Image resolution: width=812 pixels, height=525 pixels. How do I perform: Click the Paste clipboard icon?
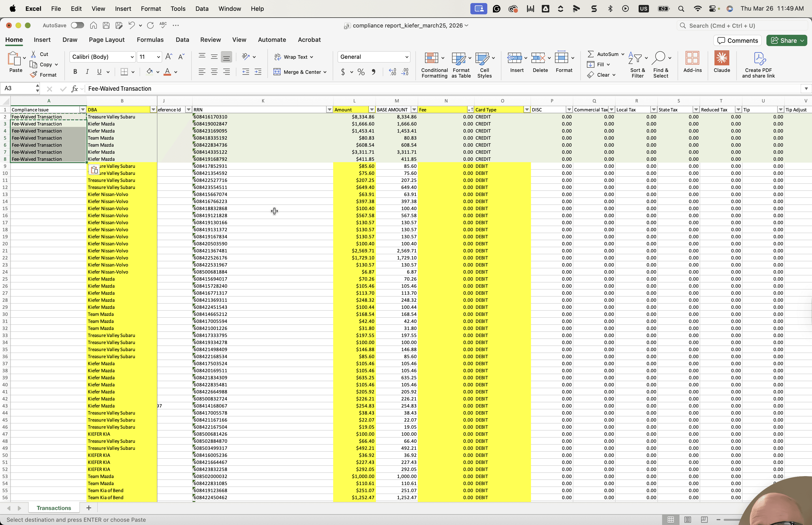[14, 59]
